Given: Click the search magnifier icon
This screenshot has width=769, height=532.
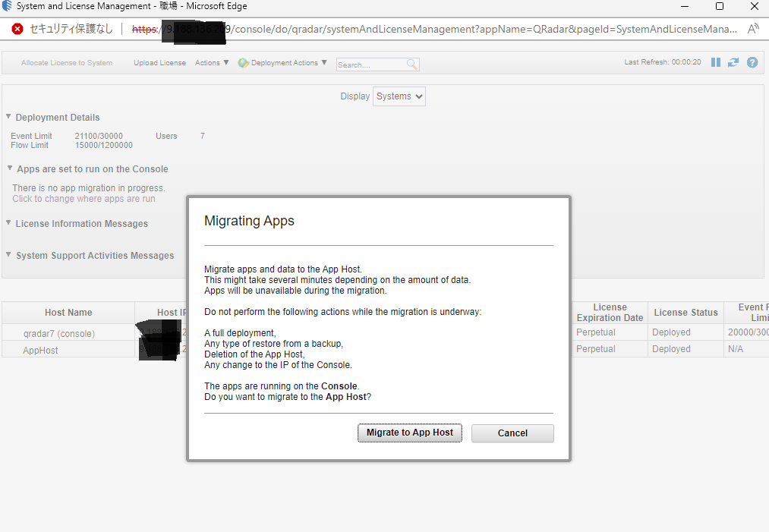Looking at the screenshot, I should pyautogui.click(x=412, y=65).
